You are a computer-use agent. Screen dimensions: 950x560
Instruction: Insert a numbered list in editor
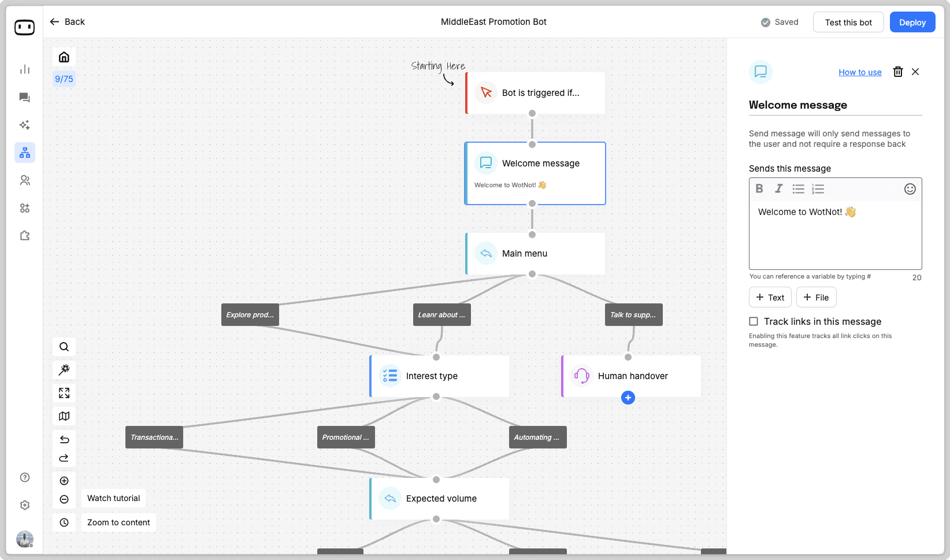[x=818, y=188]
